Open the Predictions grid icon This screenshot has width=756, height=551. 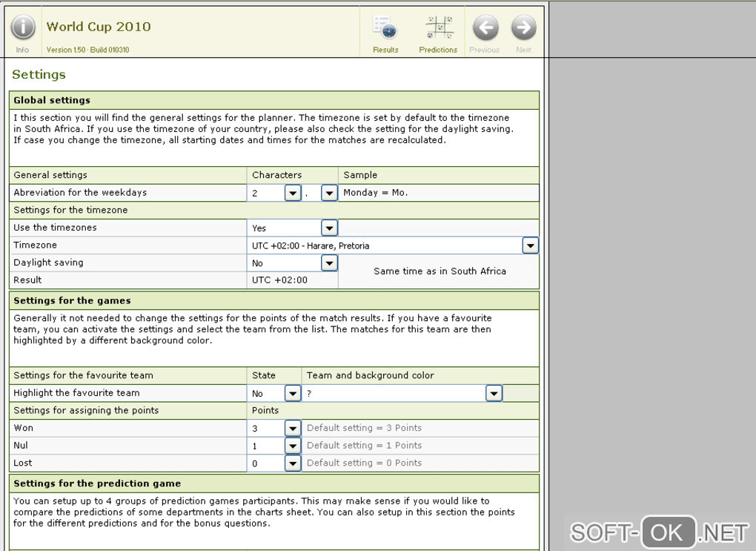point(439,27)
